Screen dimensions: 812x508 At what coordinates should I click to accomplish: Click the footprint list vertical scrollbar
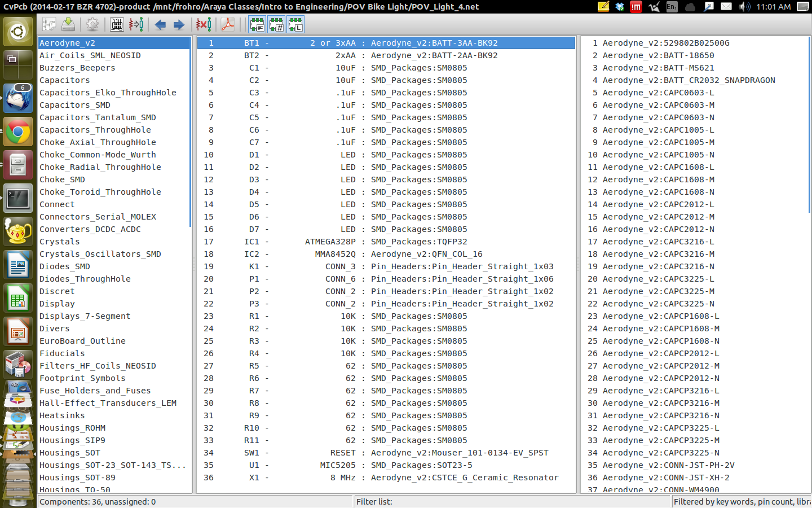tap(809, 124)
